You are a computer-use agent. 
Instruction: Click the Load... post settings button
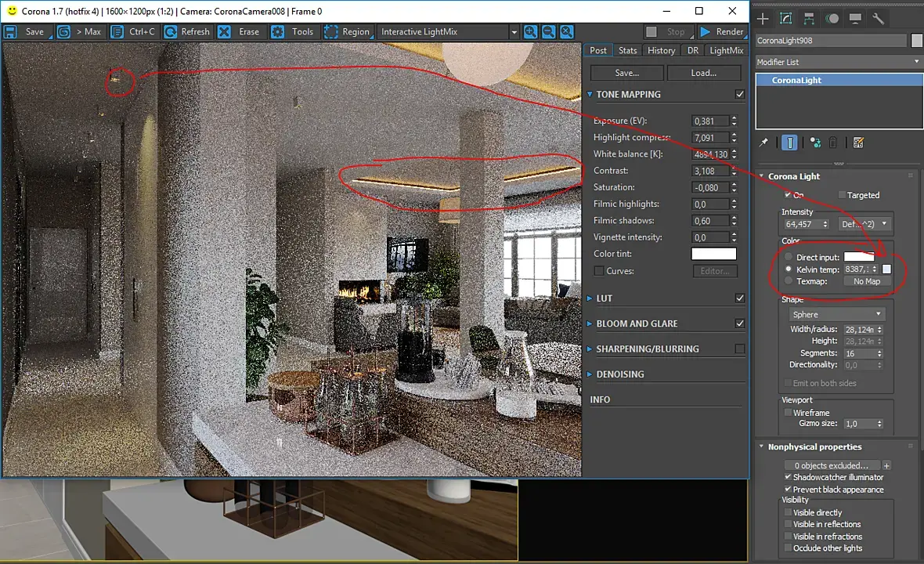(x=704, y=73)
